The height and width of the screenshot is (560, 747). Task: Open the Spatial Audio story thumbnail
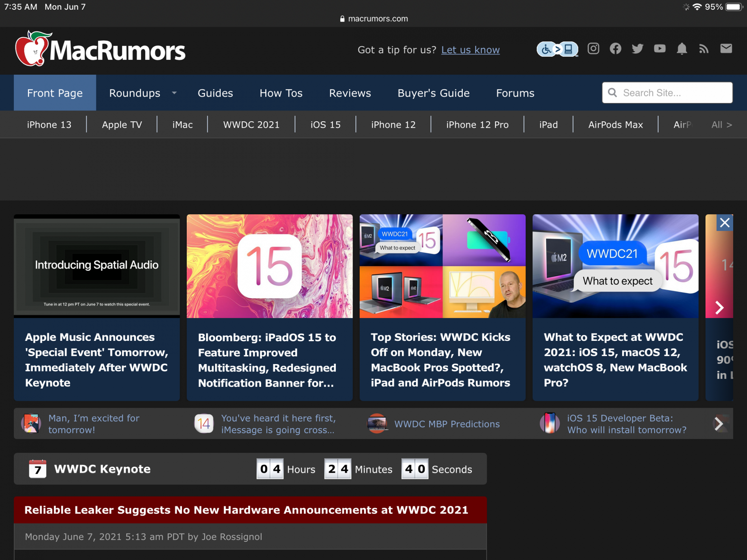[97, 266]
